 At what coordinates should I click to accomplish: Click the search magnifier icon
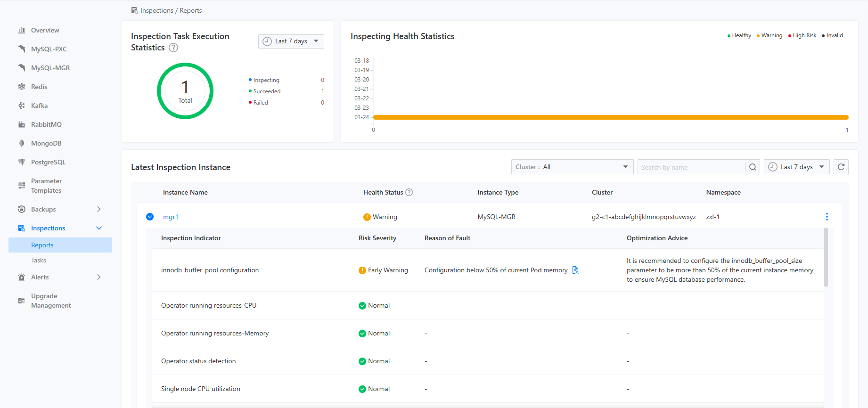(753, 167)
